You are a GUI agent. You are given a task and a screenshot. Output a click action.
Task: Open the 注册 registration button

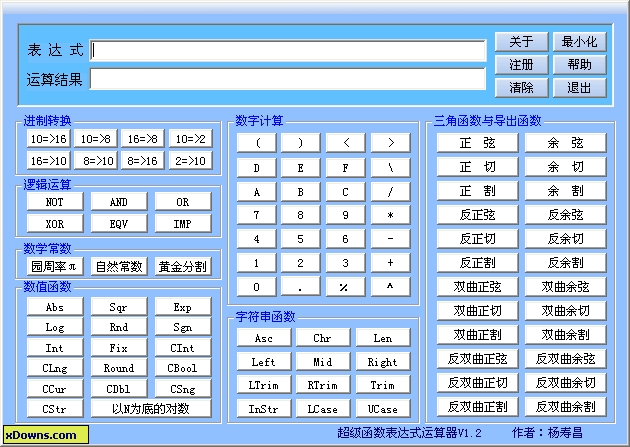pyautogui.click(x=522, y=65)
